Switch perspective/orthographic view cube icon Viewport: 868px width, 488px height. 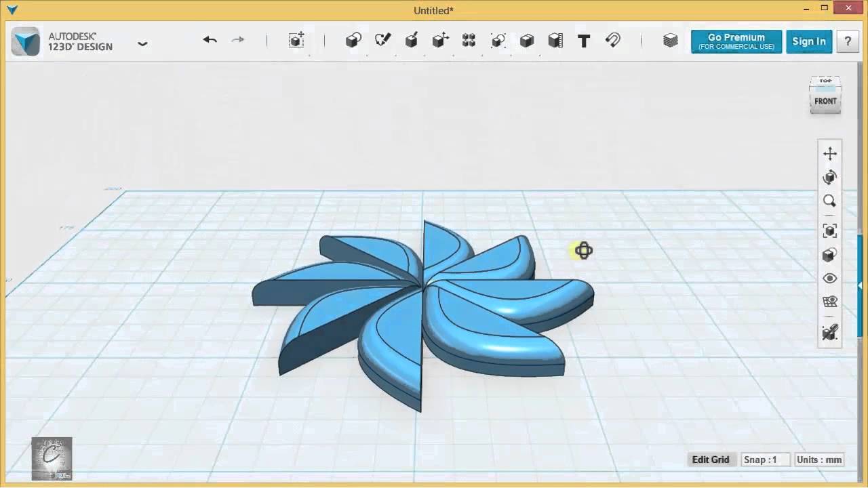[830, 255]
